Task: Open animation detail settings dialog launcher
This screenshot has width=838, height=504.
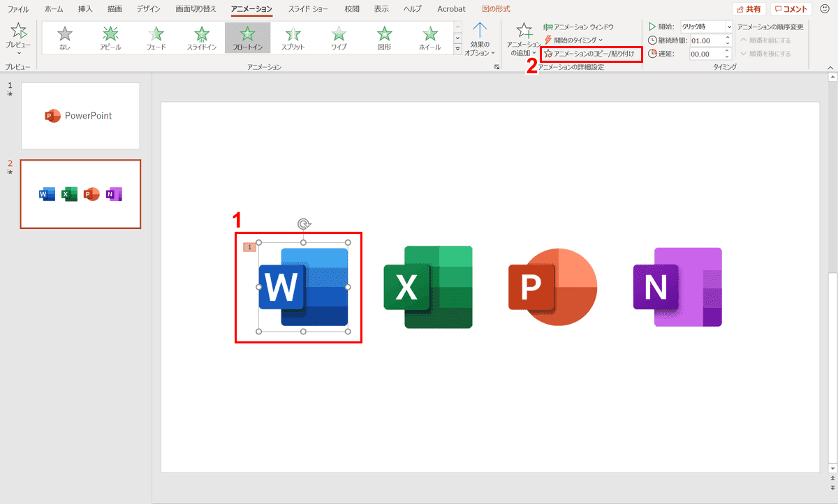Action: coord(497,67)
